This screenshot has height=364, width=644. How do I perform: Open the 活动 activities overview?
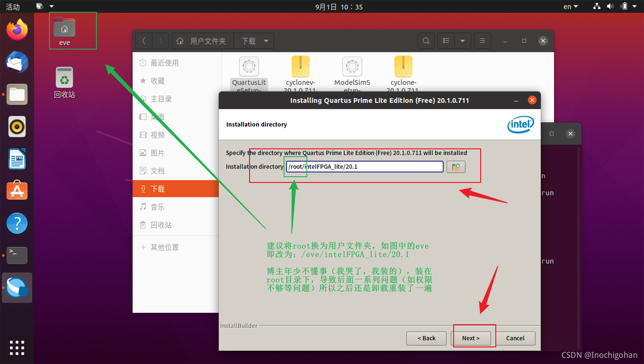tap(13, 7)
